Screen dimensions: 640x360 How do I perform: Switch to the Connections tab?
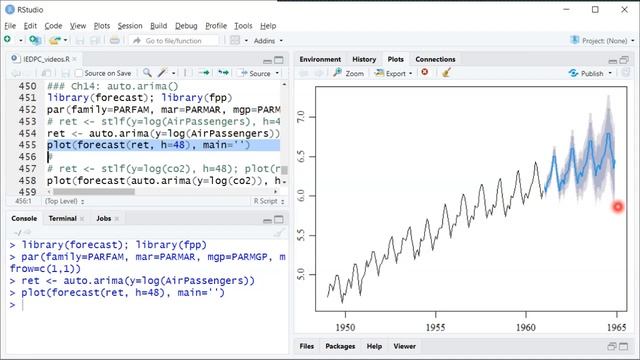(435, 60)
